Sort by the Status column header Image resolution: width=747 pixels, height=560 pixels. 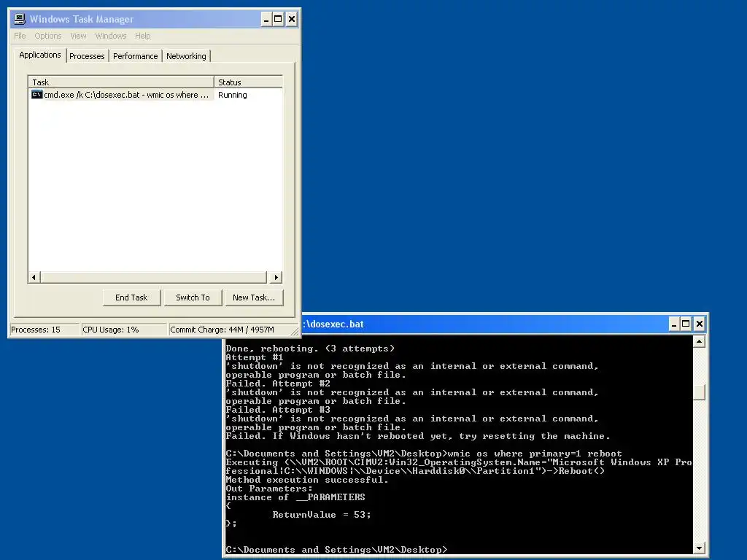coord(248,82)
